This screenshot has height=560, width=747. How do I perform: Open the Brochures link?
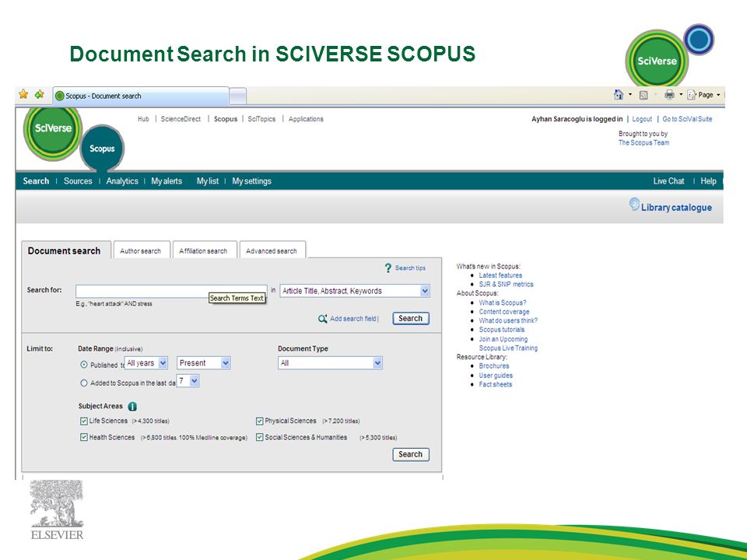[x=494, y=366]
